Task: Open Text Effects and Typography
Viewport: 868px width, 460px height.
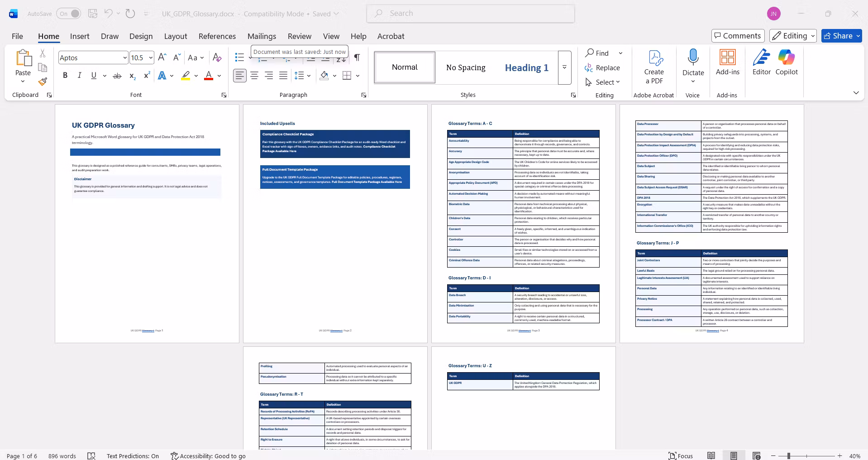Action: point(162,76)
